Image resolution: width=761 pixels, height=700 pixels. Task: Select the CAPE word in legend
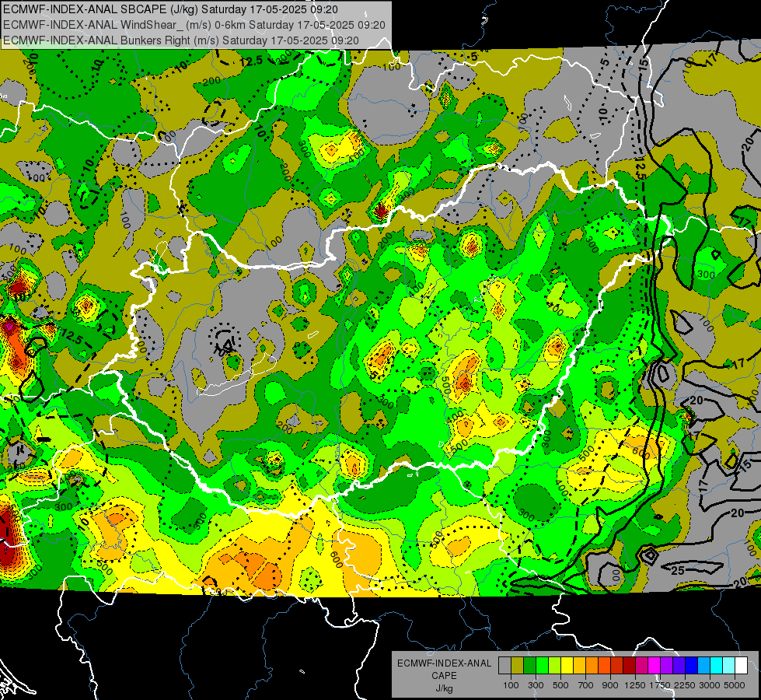tap(444, 676)
